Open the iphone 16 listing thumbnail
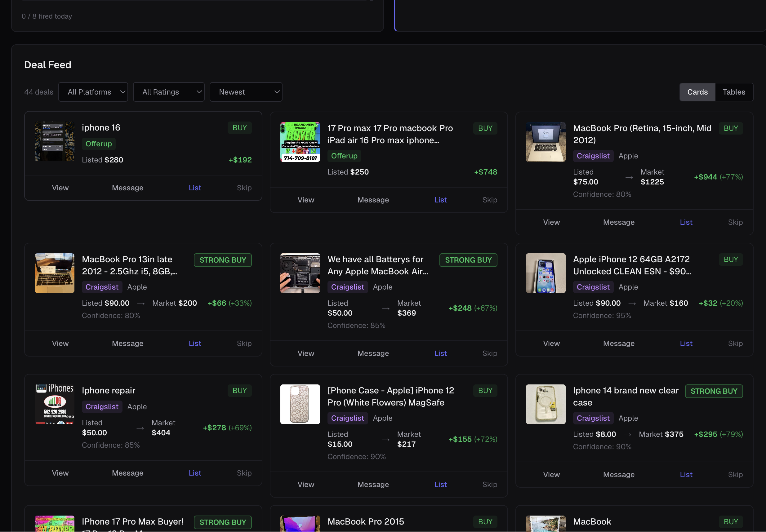 tap(55, 141)
